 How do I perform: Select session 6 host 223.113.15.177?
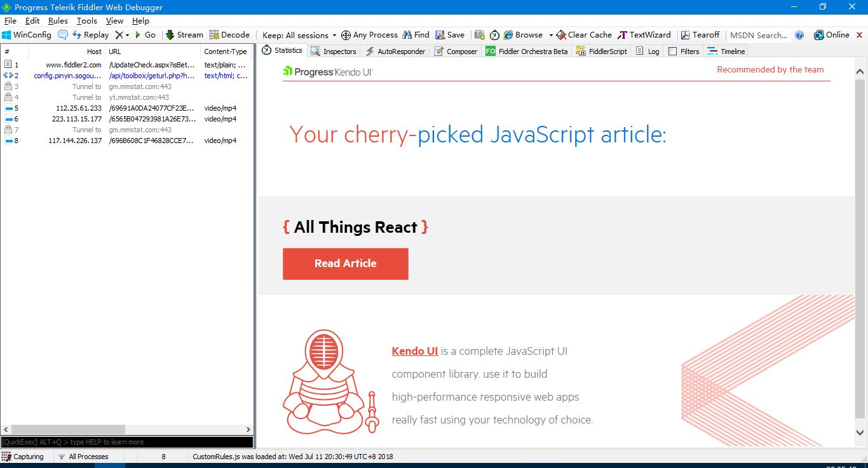[x=127, y=119]
